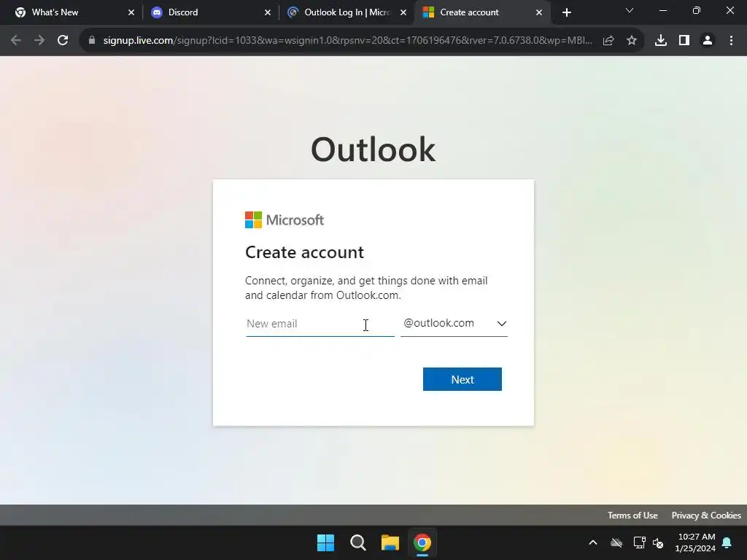Open network display tray icon
The height and width of the screenshot is (560, 747).
639,542
